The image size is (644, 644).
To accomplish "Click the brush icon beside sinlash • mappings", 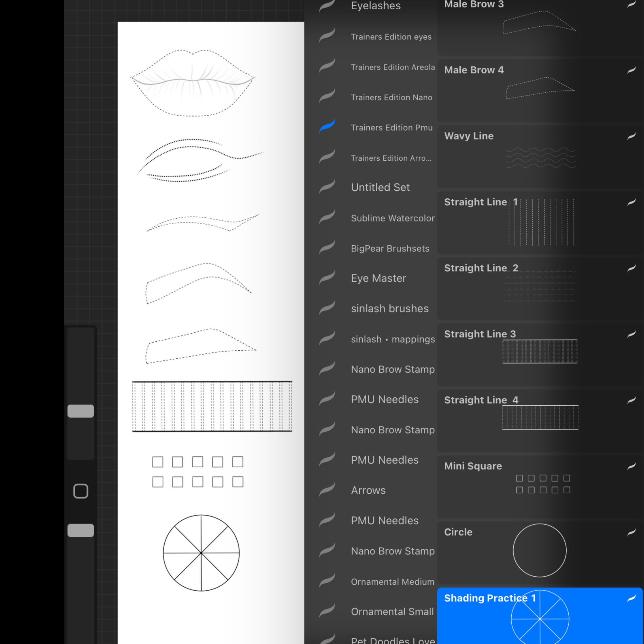I will 327,338.
